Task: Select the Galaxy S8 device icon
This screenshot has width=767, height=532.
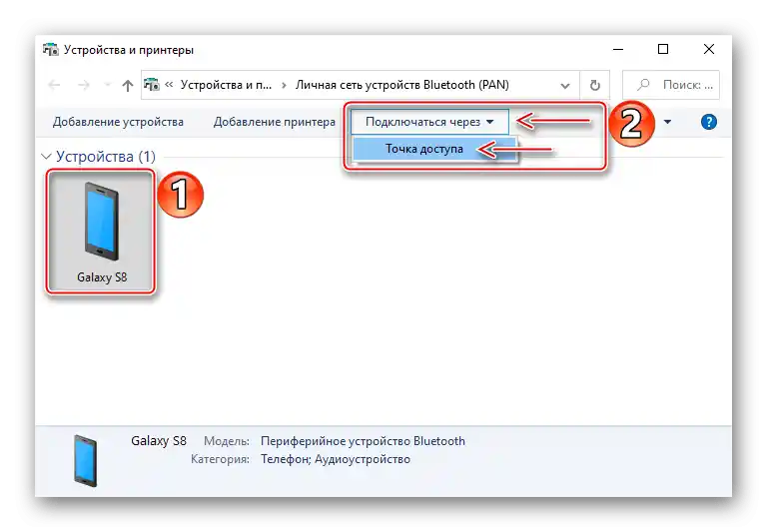Action: (x=101, y=232)
